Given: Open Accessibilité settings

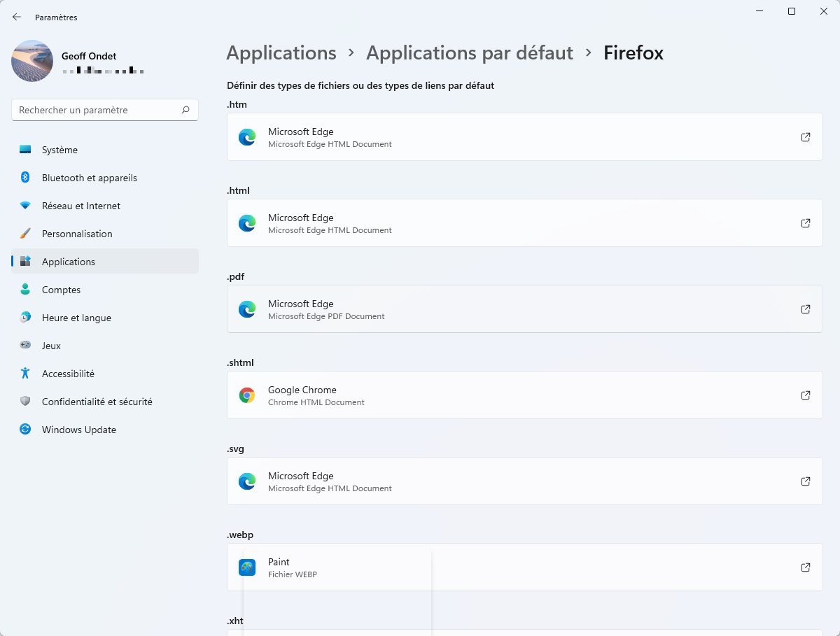Looking at the screenshot, I should [x=105, y=374].
